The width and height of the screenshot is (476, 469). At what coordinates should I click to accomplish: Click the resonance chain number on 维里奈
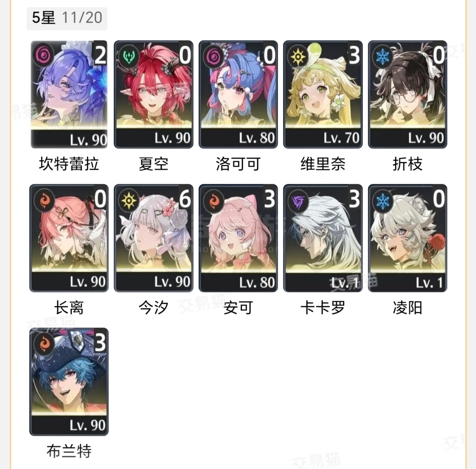pyautogui.click(x=354, y=55)
